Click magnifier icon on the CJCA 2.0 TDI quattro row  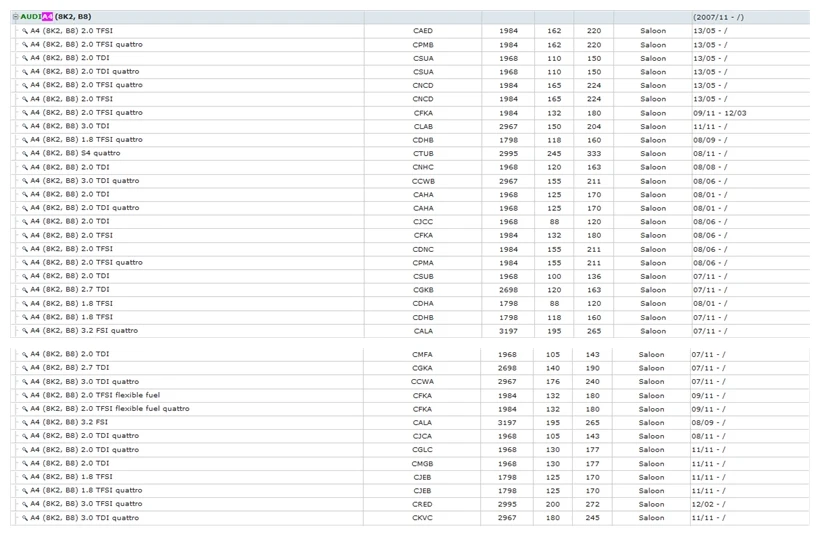pyautogui.click(x=25, y=436)
